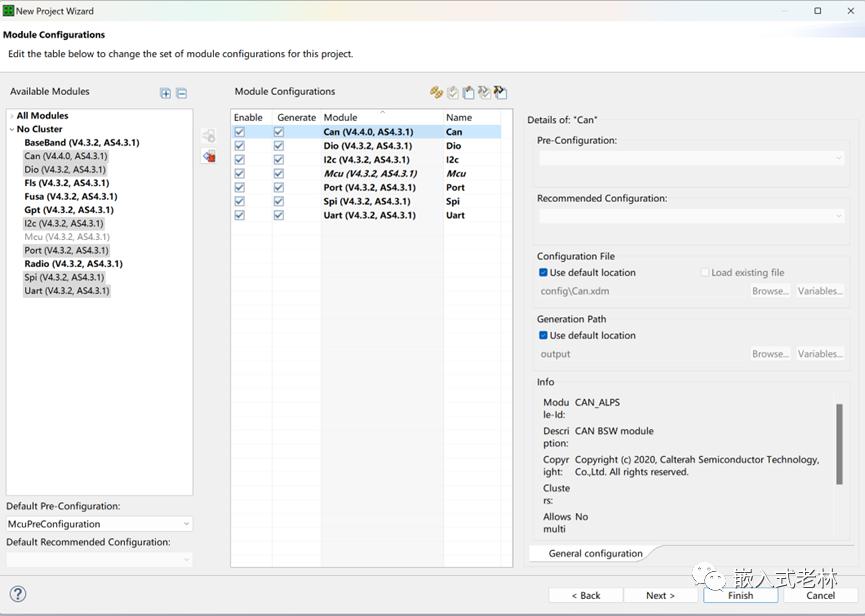This screenshot has width=865, height=616.
Task: Switch to the General configuration tab
Action: click(x=595, y=554)
